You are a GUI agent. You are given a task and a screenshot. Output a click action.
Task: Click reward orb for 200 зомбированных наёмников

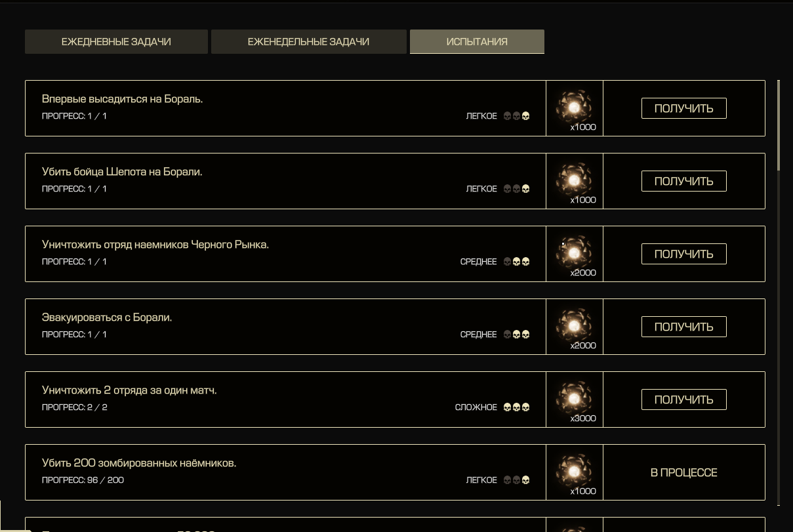pyautogui.click(x=574, y=471)
